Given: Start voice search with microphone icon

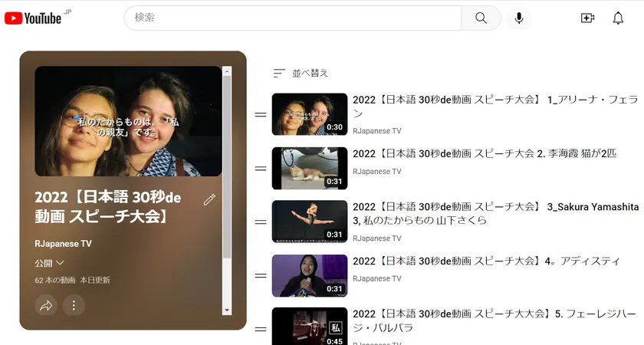Looking at the screenshot, I should (519, 18).
